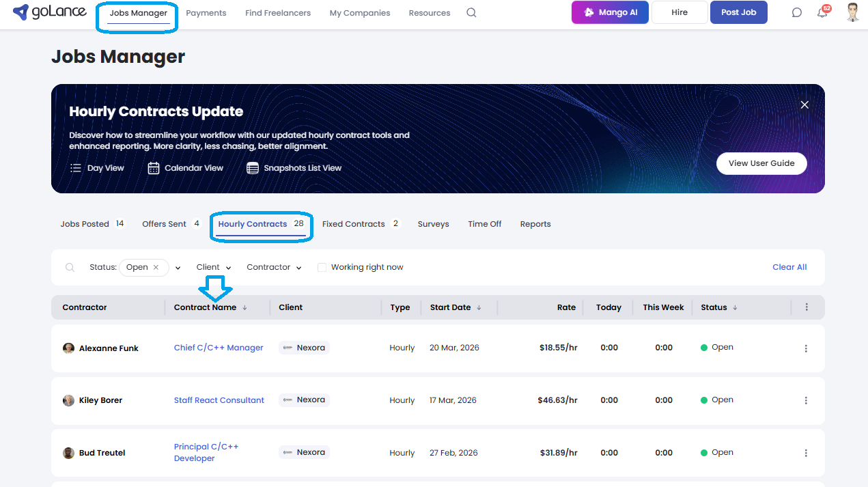The image size is (868, 487).
Task: Expand the Client filter dropdown
Action: 214,268
